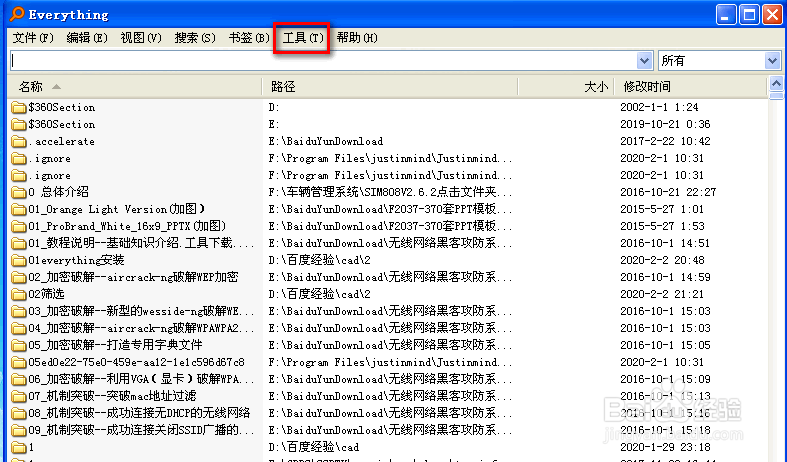Close the Everything window

tap(772, 15)
